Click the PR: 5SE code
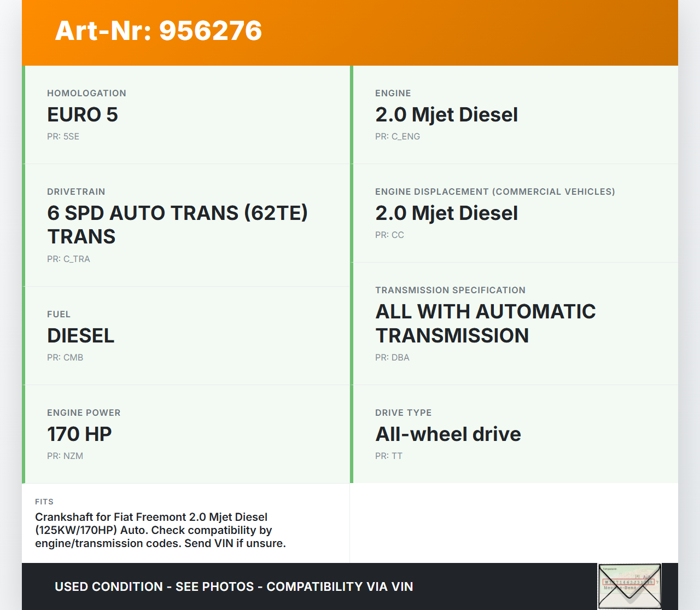The image size is (700, 610). pos(63,137)
